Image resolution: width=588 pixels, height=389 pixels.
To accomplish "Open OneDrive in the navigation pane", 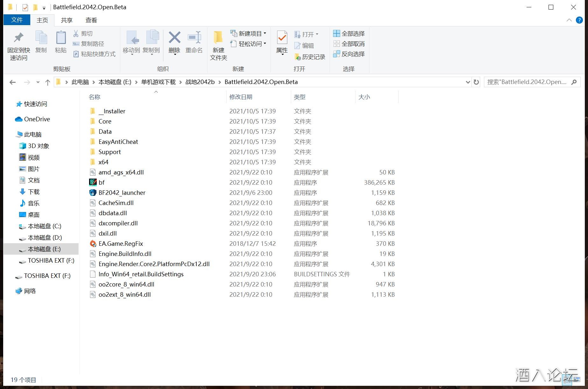I will click(x=32, y=119).
